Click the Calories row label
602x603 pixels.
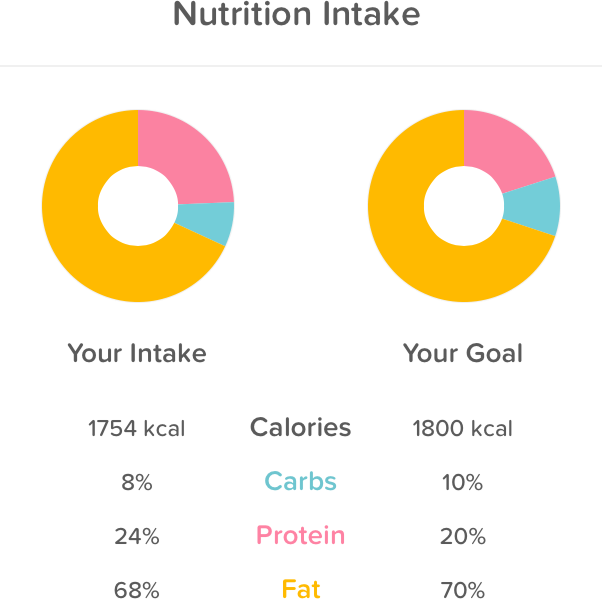300,428
